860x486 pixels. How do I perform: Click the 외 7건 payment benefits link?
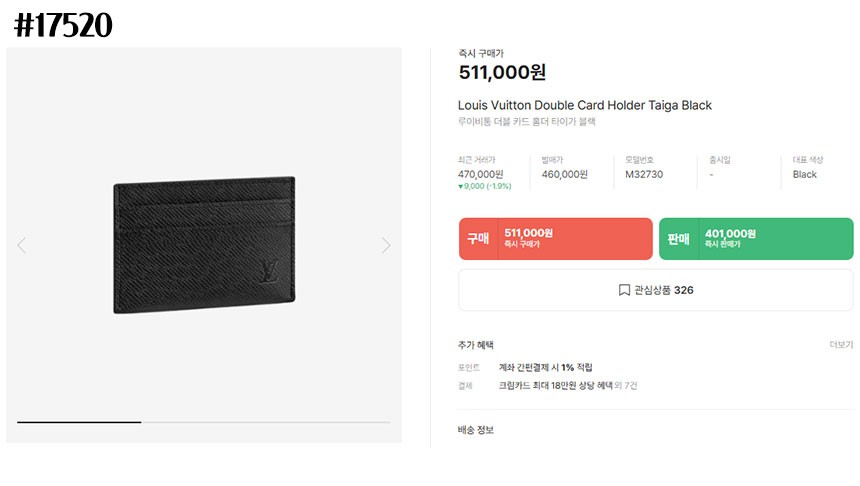[626, 386]
